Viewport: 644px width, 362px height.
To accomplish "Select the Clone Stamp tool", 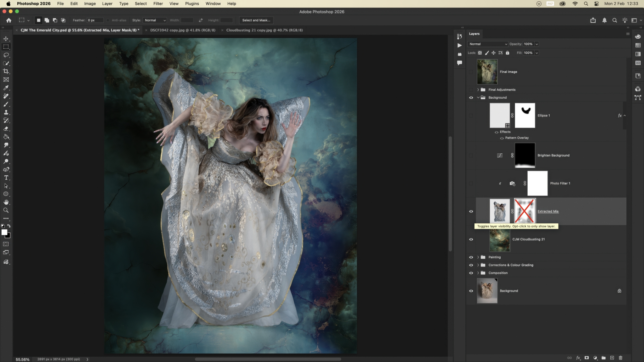I will [6, 112].
